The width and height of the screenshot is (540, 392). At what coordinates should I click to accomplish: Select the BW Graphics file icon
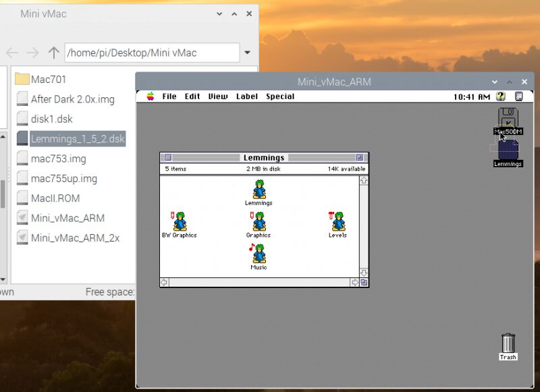click(180, 222)
